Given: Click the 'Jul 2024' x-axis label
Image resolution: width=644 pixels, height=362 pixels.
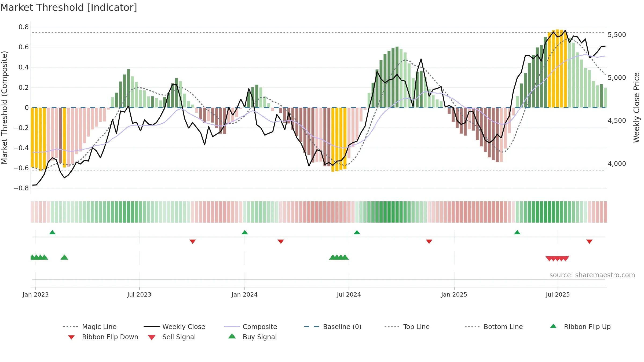Looking at the screenshot, I should 349,295.
